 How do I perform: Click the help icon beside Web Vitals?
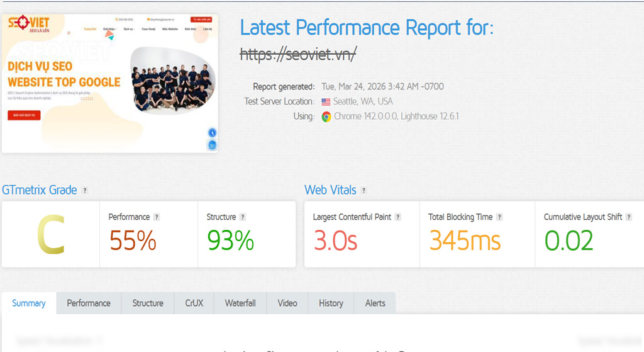[x=364, y=190]
